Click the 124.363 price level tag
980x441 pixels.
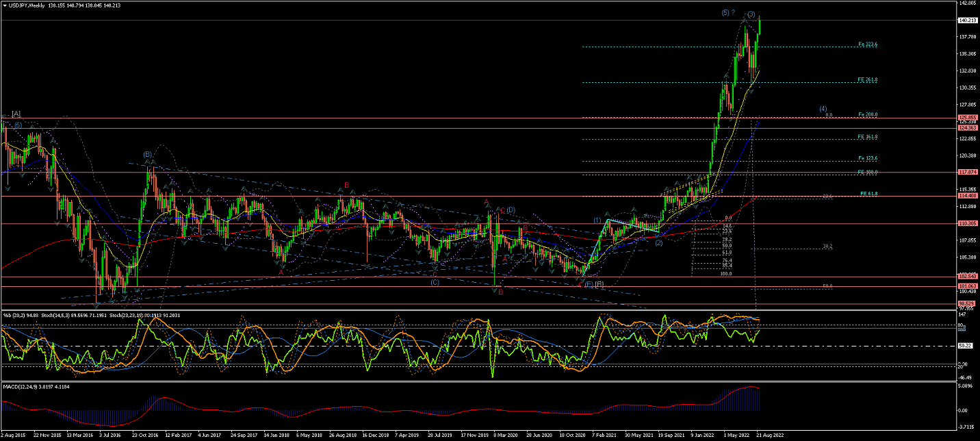pos(967,127)
